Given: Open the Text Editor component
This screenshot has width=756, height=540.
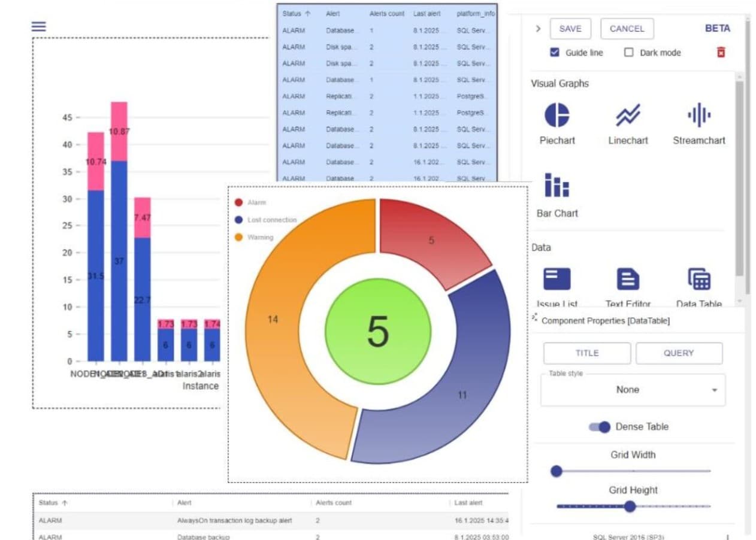Looking at the screenshot, I should click(x=627, y=280).
